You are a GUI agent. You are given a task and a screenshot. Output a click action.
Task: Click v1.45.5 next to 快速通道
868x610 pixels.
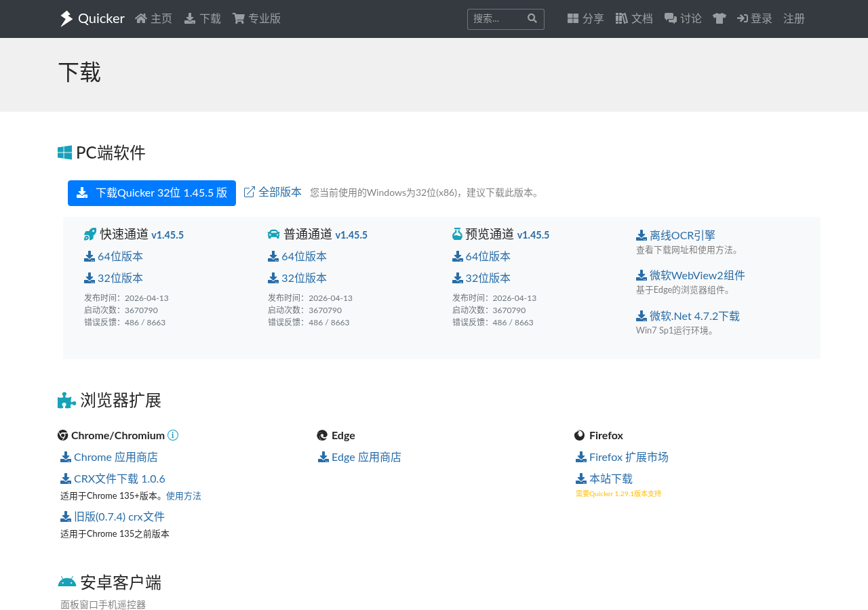pyautogui.click(x=167, y=235)
